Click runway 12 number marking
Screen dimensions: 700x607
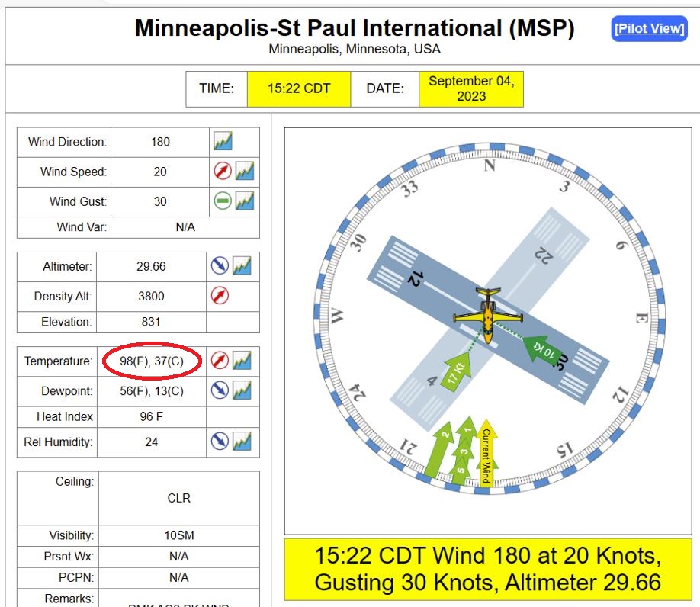tap(414, 278)
